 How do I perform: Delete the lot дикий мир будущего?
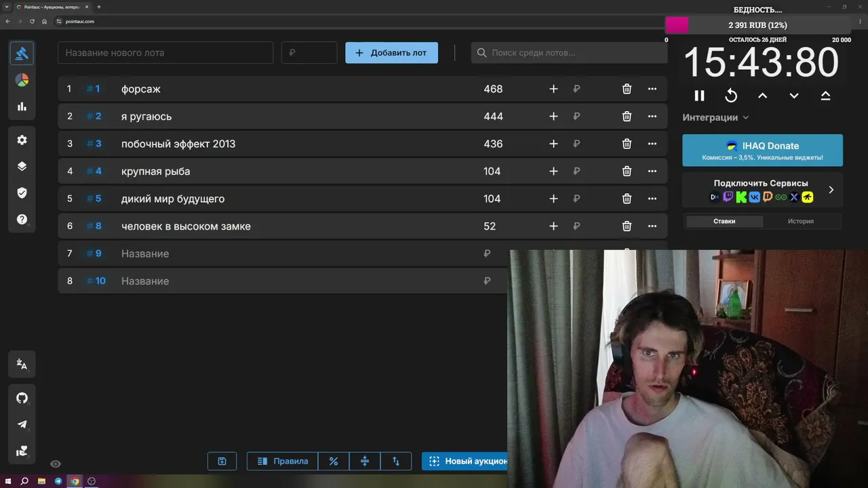pyautogui.click(x=627, y=199)
